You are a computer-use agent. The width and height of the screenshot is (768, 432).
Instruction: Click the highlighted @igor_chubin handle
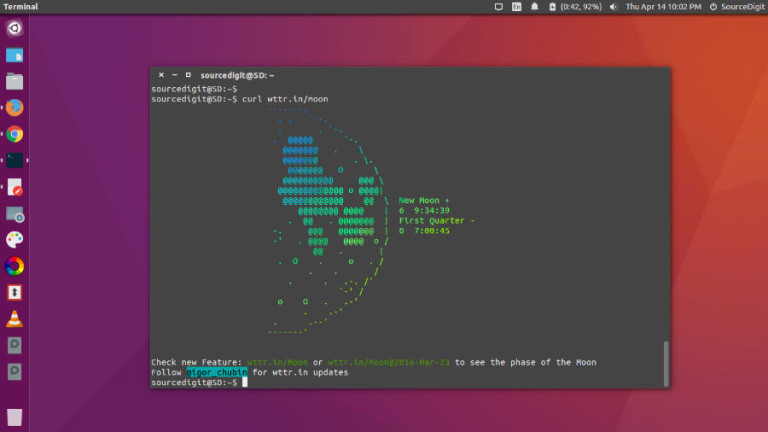tap(216, 372)
